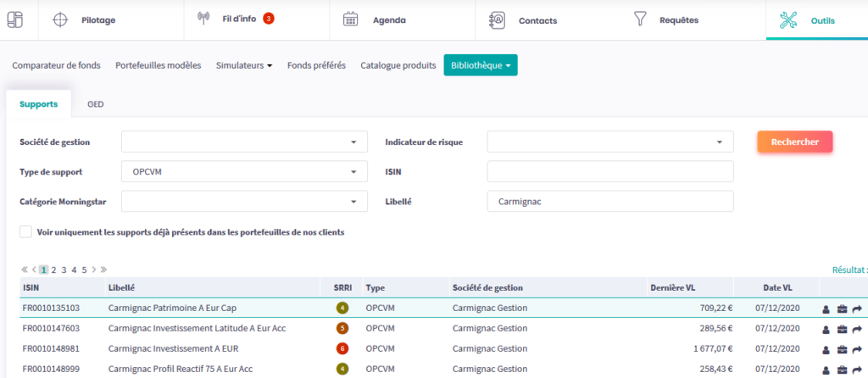
Task: Click the briefcase icon for Carmignac Profil Reactif row
Action: coord(842,370)
